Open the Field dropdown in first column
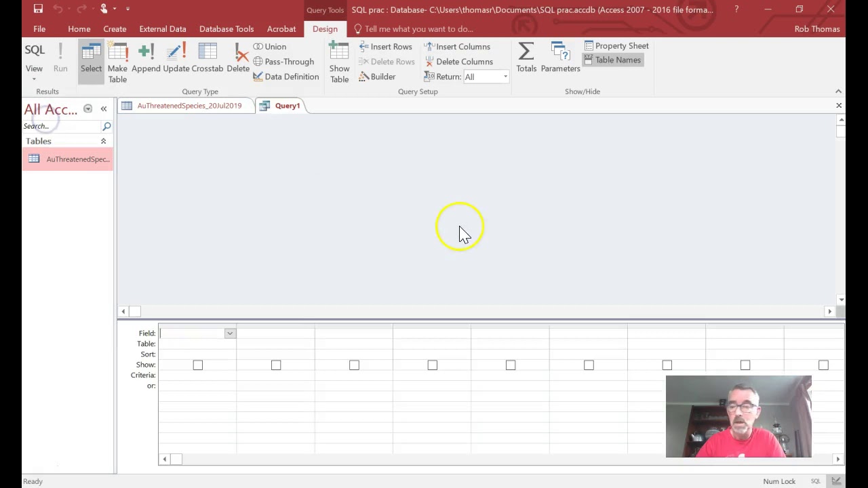Image resolution: width=868 pixels, height=488 pixels. coord(230,333)
